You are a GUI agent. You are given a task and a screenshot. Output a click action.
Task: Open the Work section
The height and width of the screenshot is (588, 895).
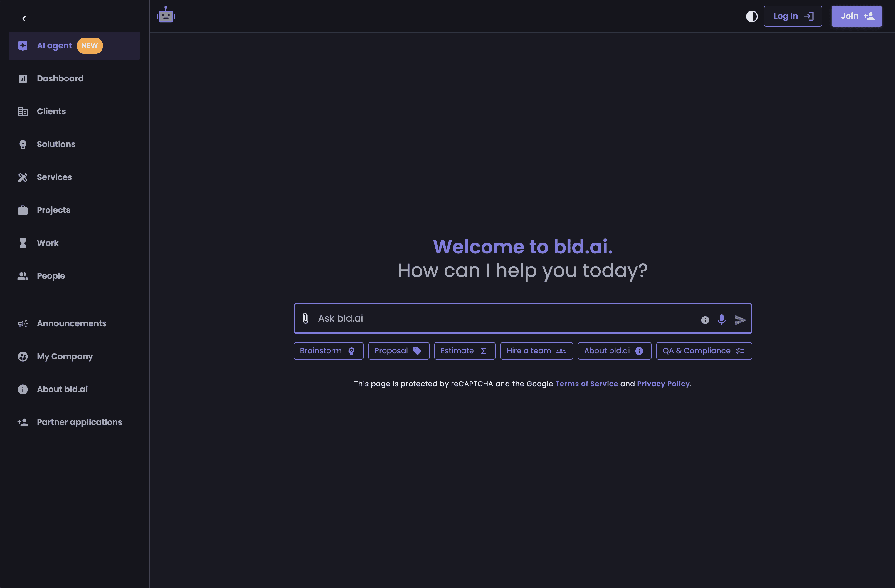point(74,243)
